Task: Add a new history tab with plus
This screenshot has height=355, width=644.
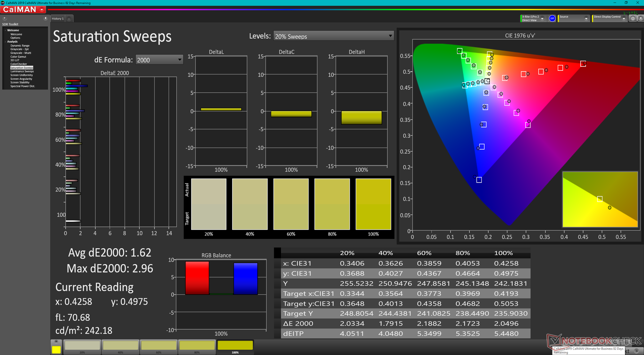Action: point(69,19)
